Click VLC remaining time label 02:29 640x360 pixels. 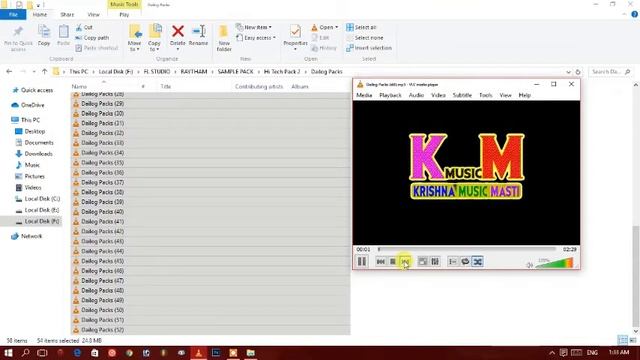[x=569, y=249]
